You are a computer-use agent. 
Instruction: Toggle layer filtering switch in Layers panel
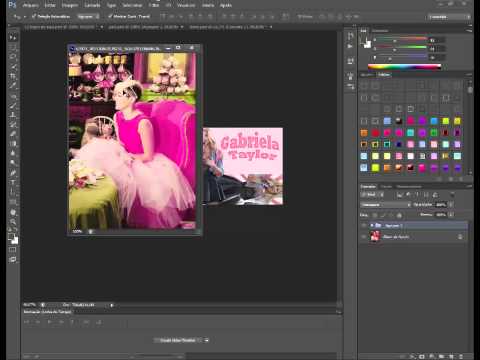[452, 194]
